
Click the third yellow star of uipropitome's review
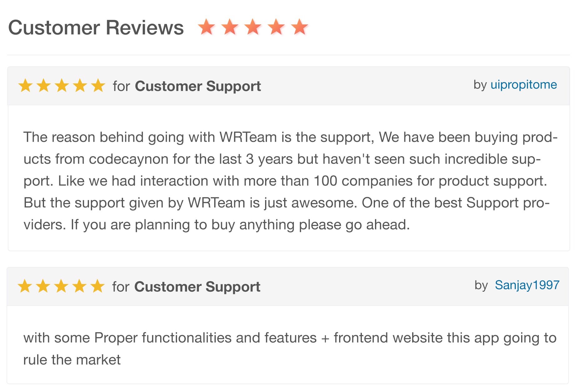pos(62,86)
